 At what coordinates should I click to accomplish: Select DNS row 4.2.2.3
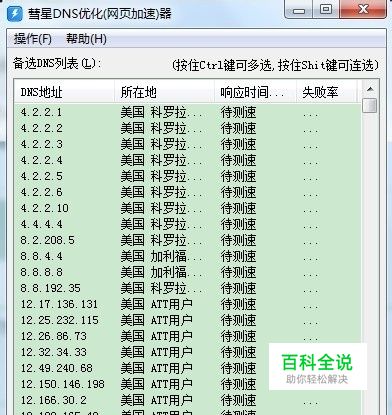tap(188, 144)
